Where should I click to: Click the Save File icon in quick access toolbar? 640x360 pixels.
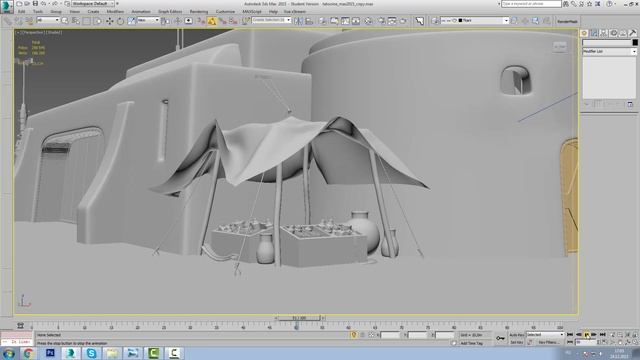pyautogui.click(x=35, y=4)
